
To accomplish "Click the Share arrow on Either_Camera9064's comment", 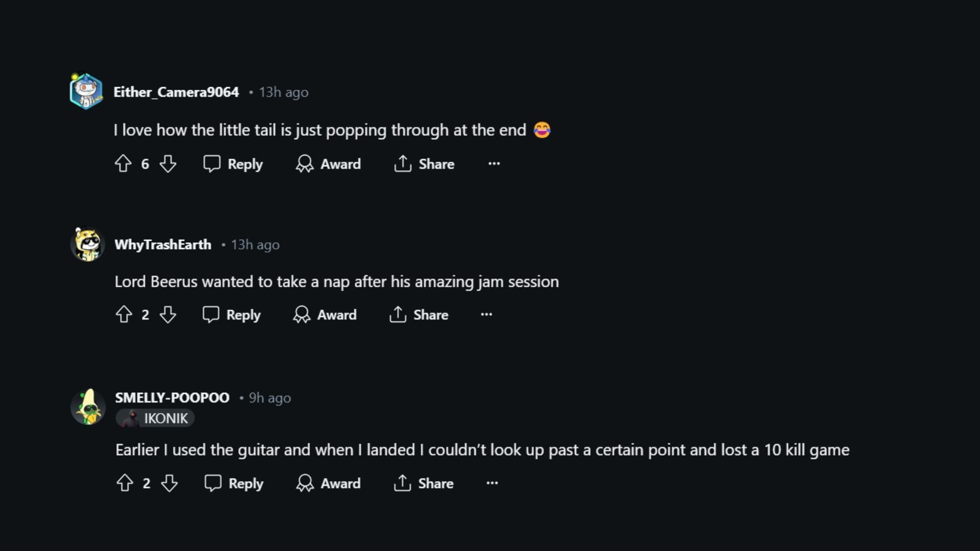I will 403,164.
